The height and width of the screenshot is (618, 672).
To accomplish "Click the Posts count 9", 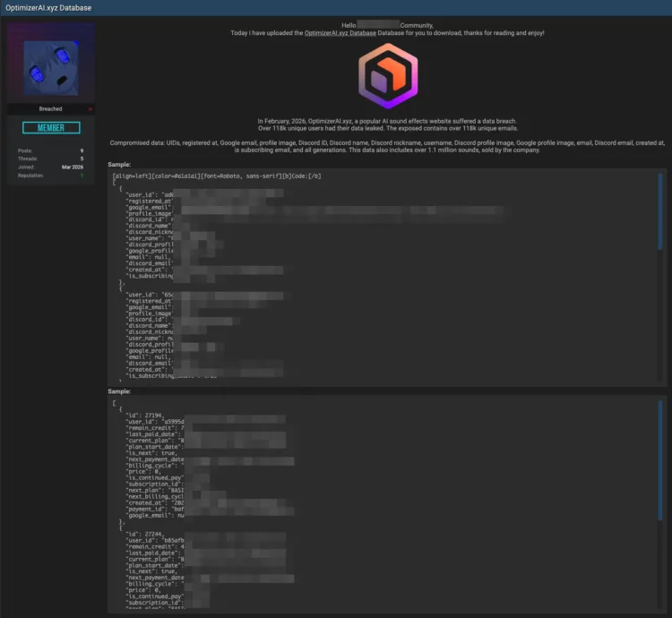I will coord(82,150).
